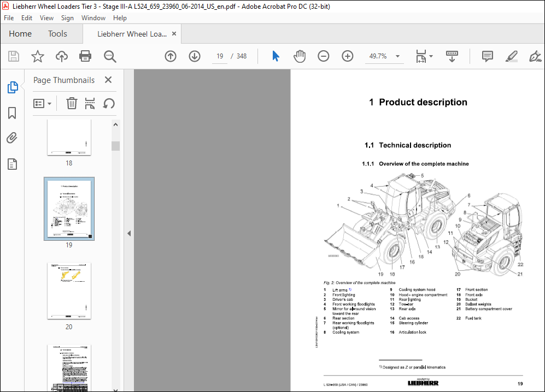The image size is (545, 392).
Task: Choose the Selection arrow tool
Action: [276, 56]
